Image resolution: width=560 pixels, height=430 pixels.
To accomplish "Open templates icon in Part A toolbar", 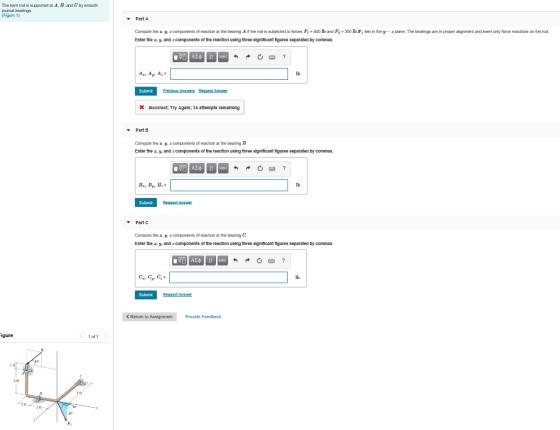I will (180, 57).
